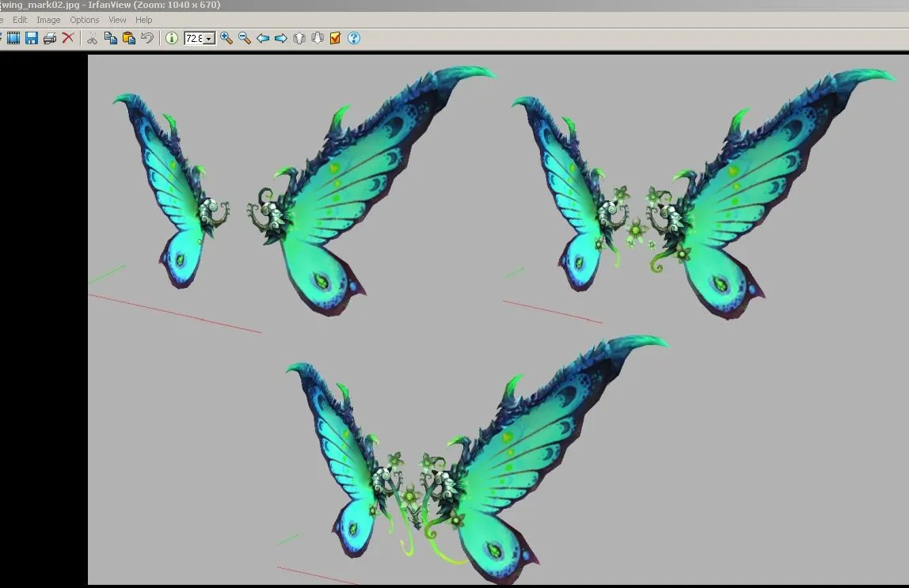This screenshot has width=909, height=588.
Task: Open the Image menu
Action: click(x=48, y=20)
